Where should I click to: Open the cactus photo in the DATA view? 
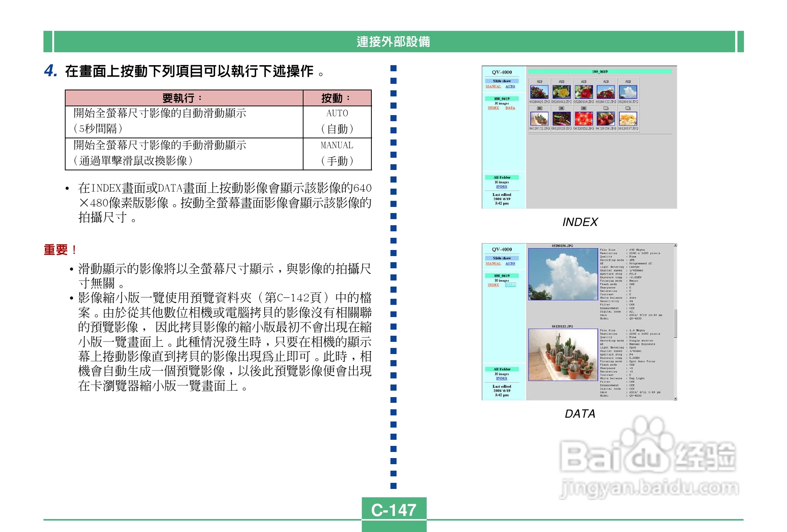point(563,354)
